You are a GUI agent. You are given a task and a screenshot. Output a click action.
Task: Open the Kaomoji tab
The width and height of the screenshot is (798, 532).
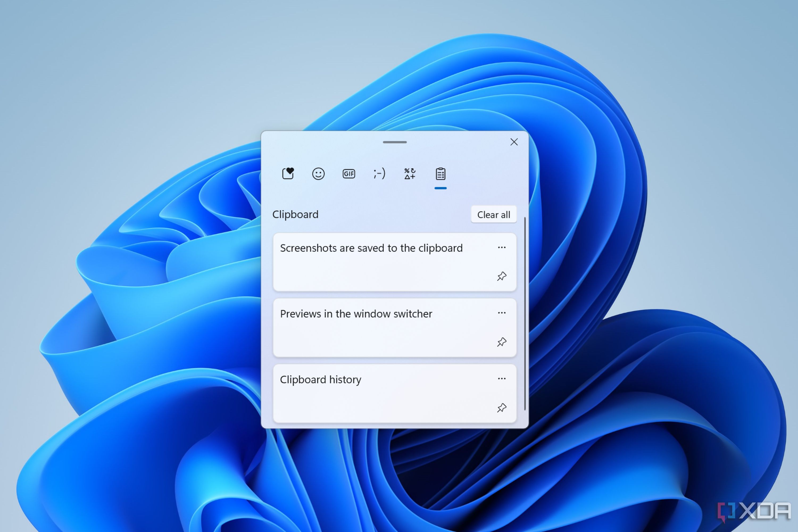[x=378, y=173]
